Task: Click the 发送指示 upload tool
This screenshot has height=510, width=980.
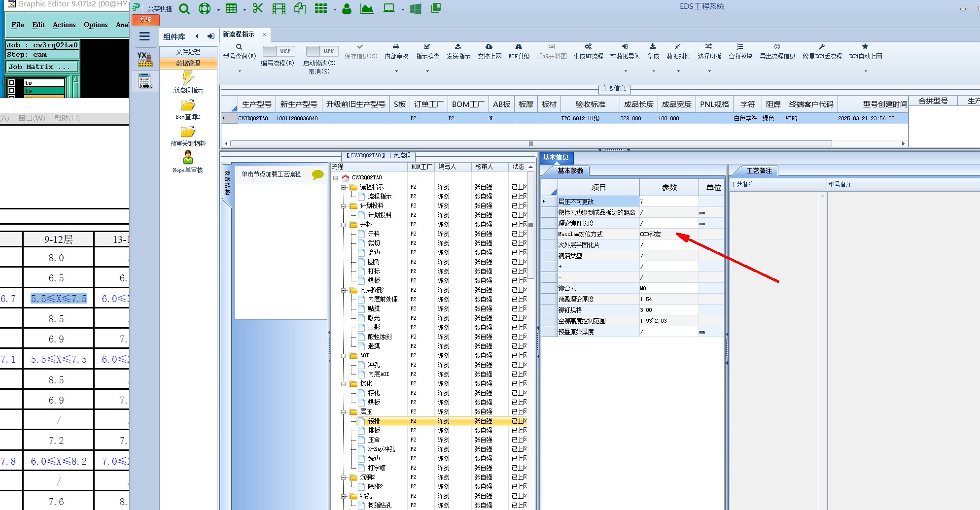Action: tap(458, 51)
